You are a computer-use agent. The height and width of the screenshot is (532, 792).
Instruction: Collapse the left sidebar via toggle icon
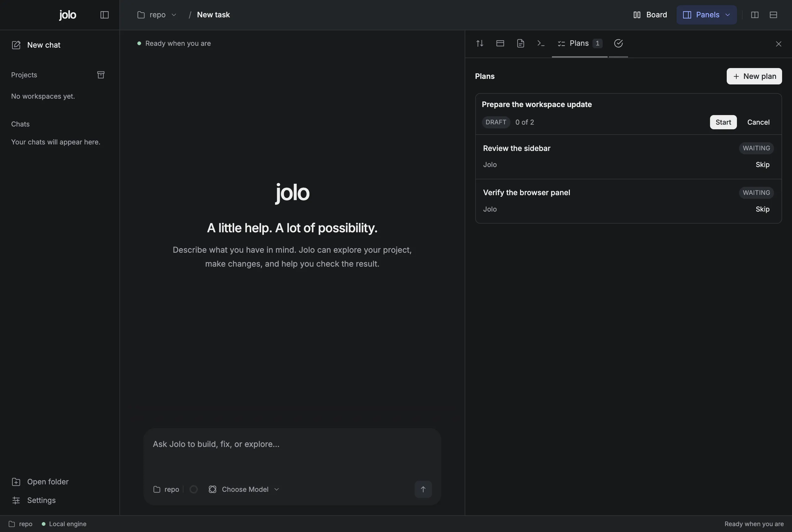[x=105, y=15]
